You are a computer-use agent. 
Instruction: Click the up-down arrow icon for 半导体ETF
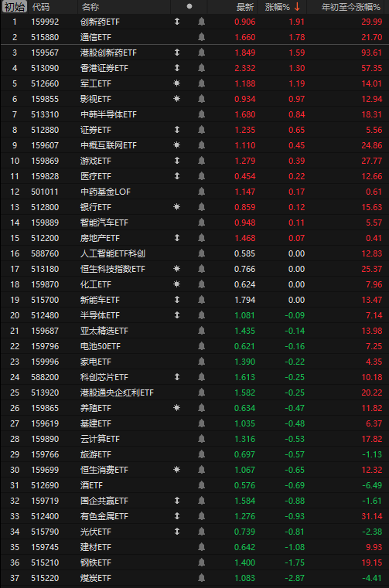tap(177, 315)
